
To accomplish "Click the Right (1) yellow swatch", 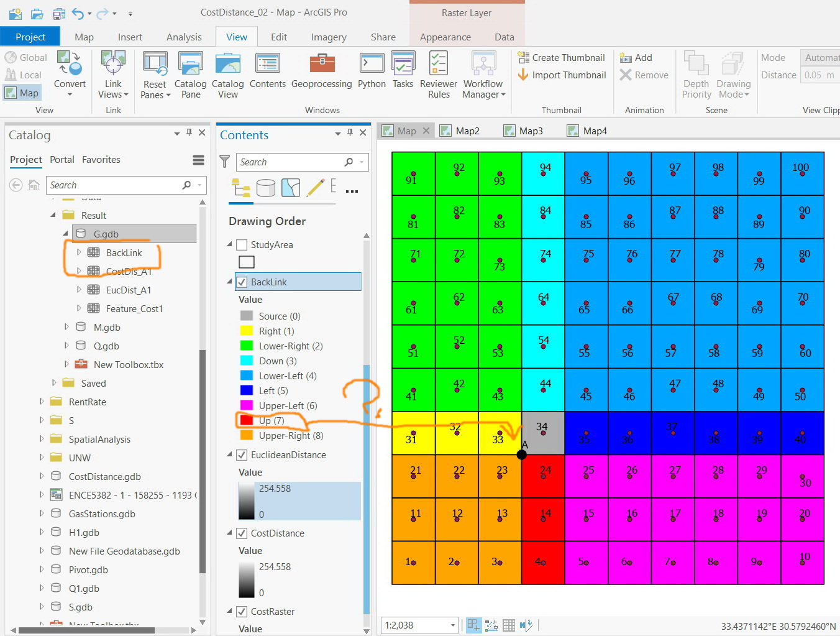I will pos(247,331).
